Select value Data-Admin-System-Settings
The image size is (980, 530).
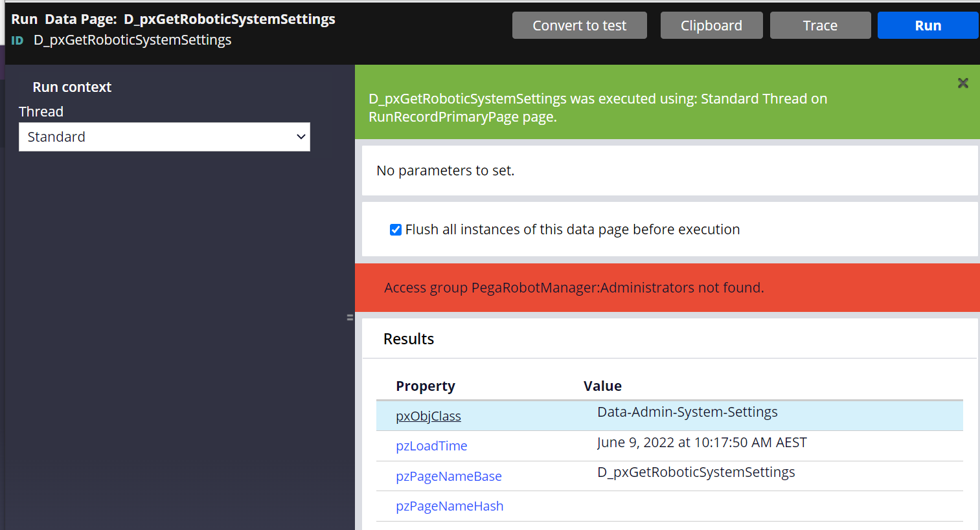click(687, 412)
